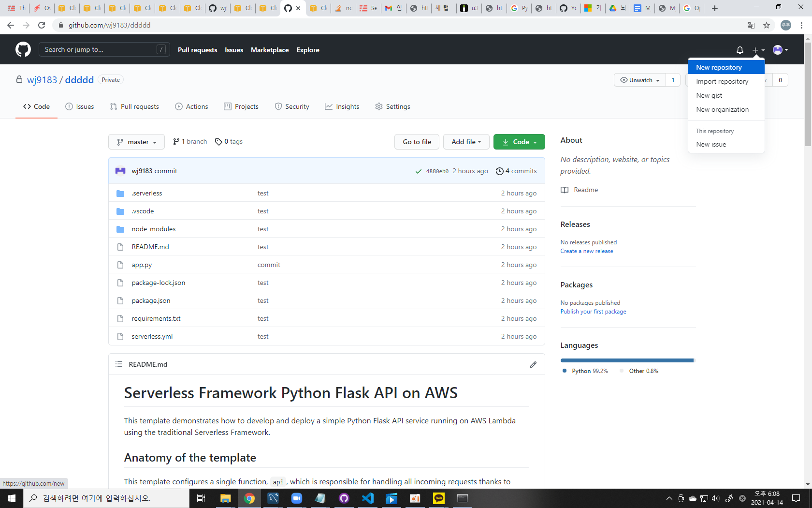This screenshot has width=812, height=508.
Task: Choose New organization menu entry
Action: pos(726,109)
